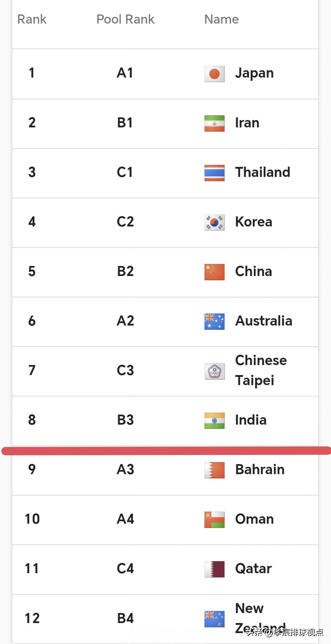Click the Korea flag icon
Image resolution: width=331 pixels, height=644 pixels.
pos(214,222)
